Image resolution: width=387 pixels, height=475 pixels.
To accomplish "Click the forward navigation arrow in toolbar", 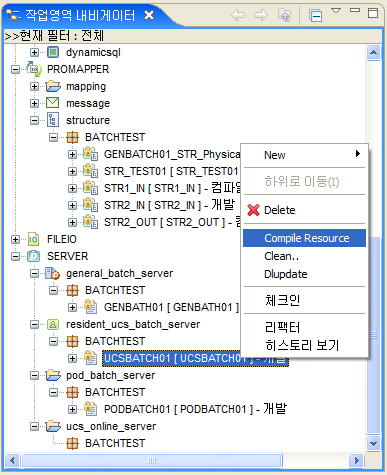I will (261, 15).
